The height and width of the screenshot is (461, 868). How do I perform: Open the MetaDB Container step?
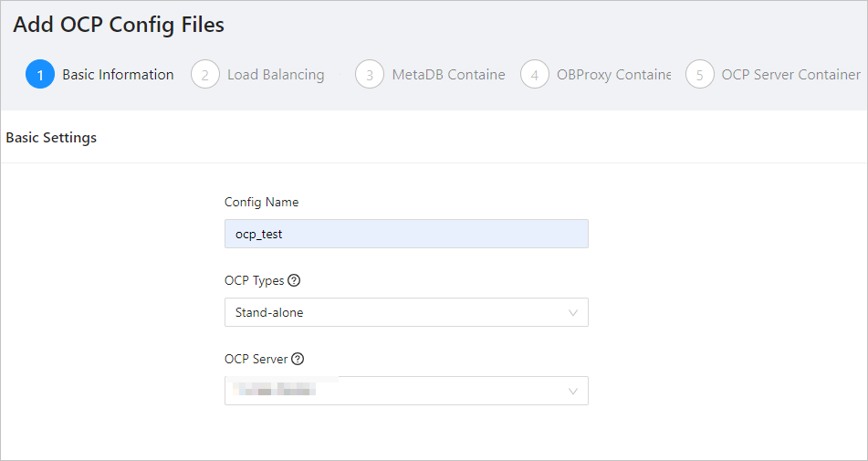[448, 75]
